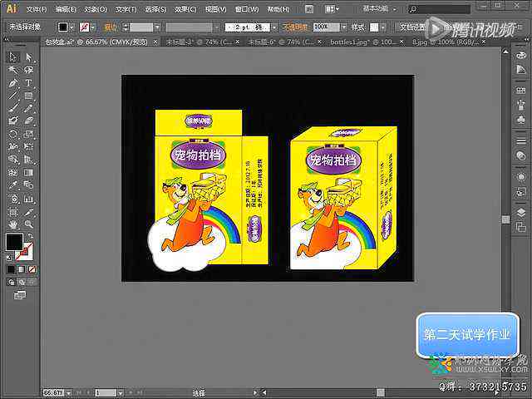The height and width of the screenshot is (399, 532).
Task: Switch to the bottles1.jpg document tab
Action: [x=362, y=42]
